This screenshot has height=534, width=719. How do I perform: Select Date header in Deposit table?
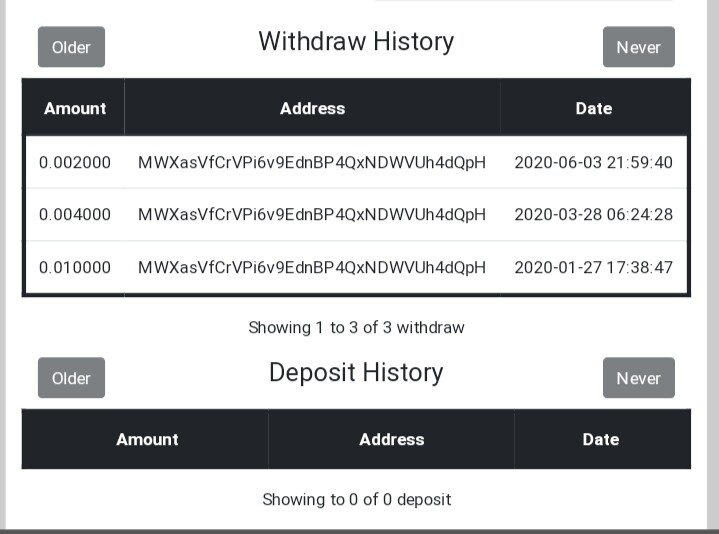(601, 439)
